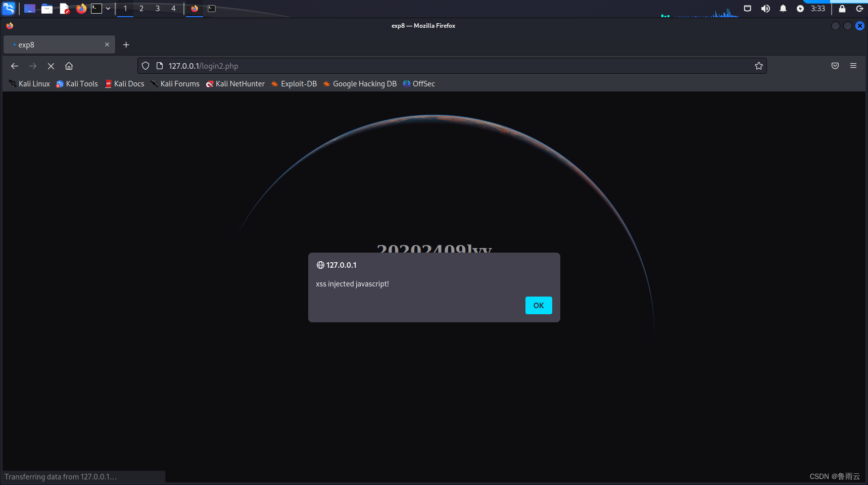Click OK in the XSS alert dialog
The height and width of the screenshot is (485, 868).
pyautogui.click(x=539, y=305)
